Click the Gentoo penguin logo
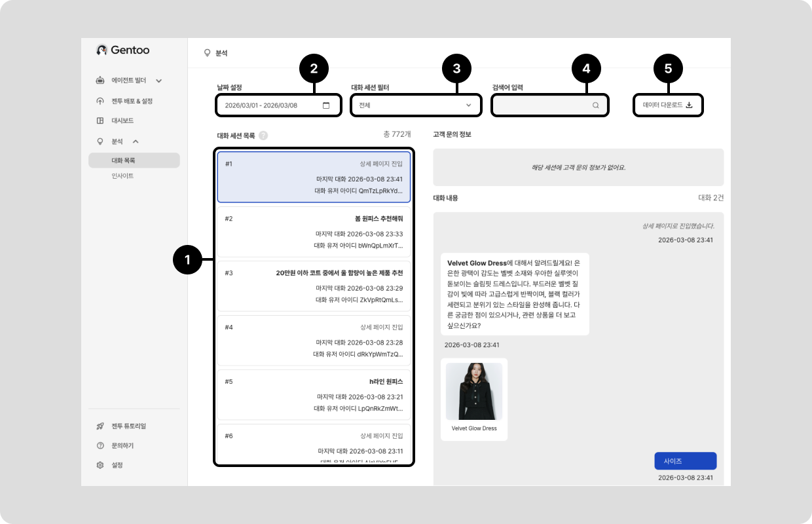 tap(101, 50)
